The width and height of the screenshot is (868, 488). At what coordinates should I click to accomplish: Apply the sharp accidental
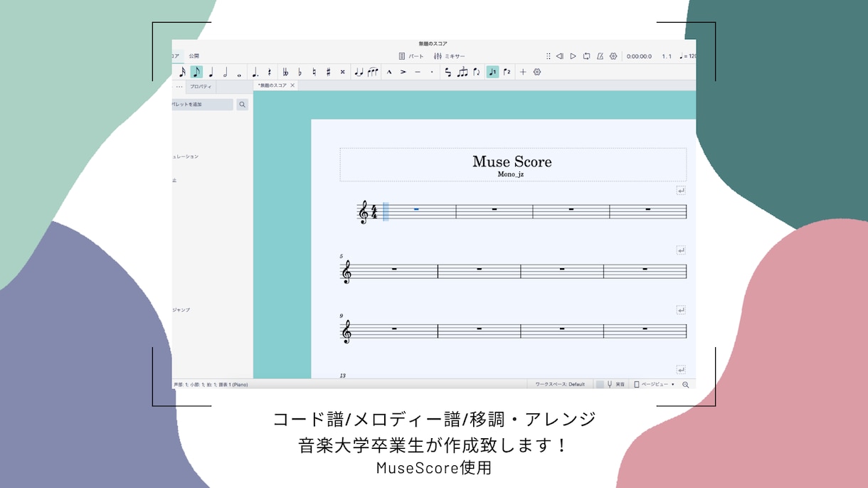[x=328, y=72]
